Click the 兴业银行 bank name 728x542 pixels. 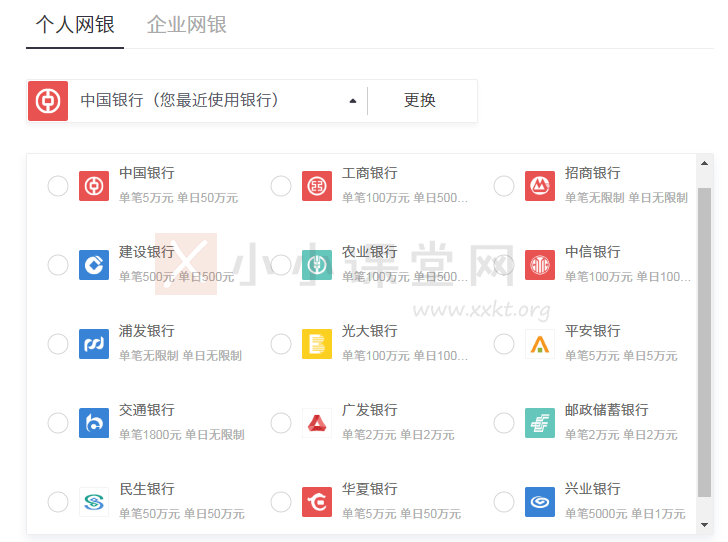point(592,489)
